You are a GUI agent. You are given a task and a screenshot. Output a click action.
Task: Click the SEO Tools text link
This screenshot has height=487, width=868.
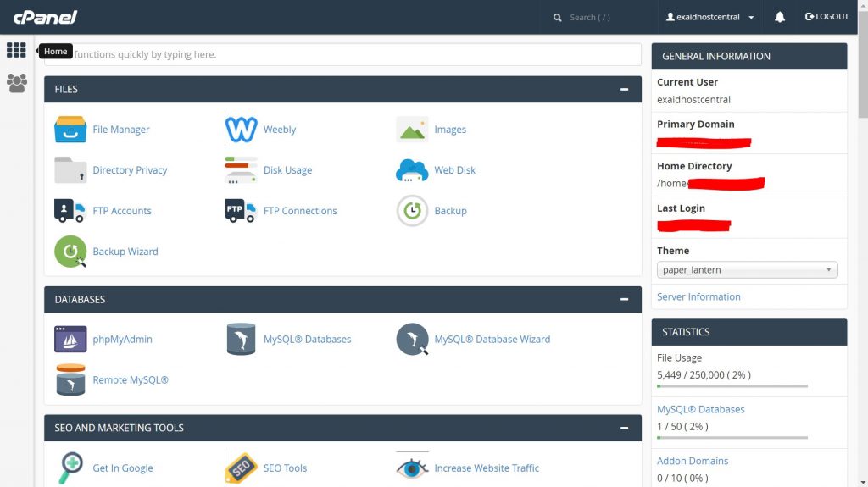point(285,468)
